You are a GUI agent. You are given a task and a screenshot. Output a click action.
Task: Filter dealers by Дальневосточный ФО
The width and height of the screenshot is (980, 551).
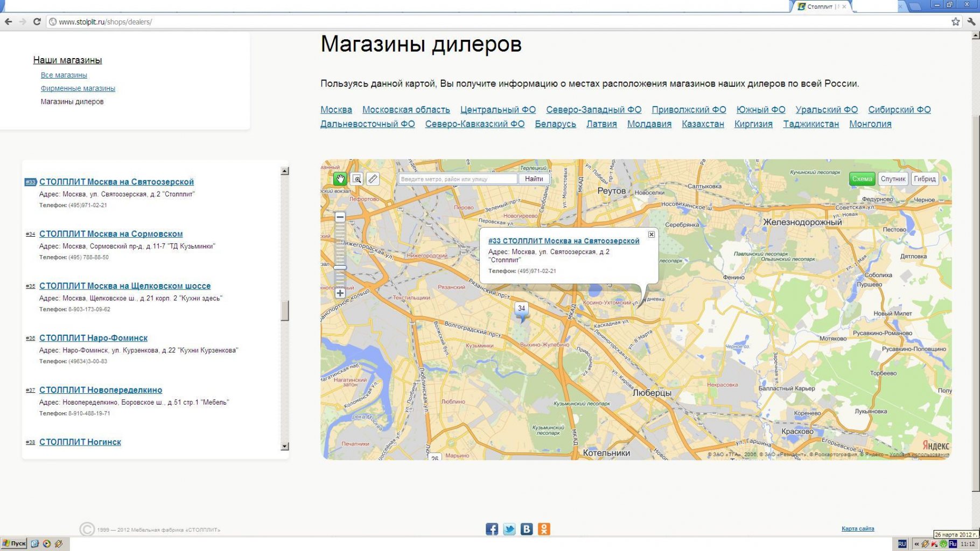(367, 124)
